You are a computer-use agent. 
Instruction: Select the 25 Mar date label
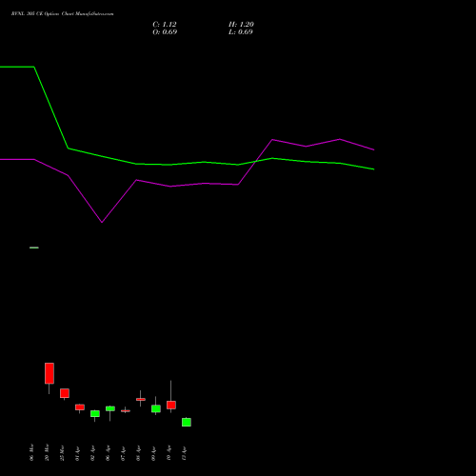62,452
